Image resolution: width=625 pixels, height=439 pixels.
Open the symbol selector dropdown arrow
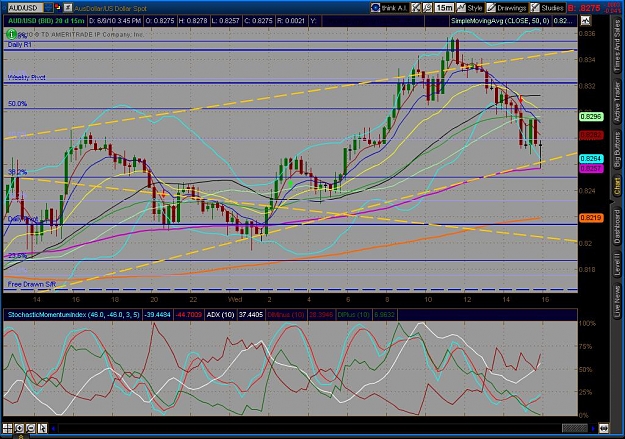coord(48,8)
